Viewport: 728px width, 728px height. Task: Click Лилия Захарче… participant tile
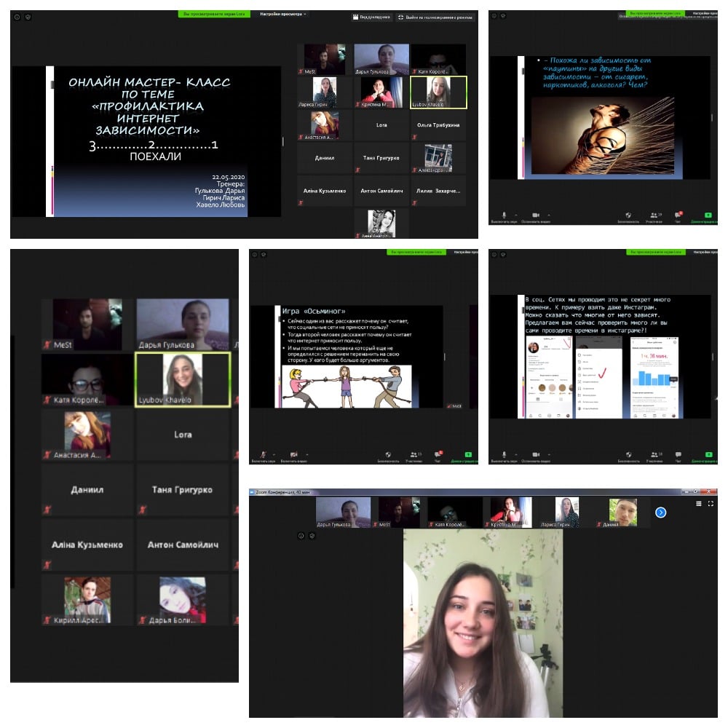pyautogui.click(x=438, y=191)
